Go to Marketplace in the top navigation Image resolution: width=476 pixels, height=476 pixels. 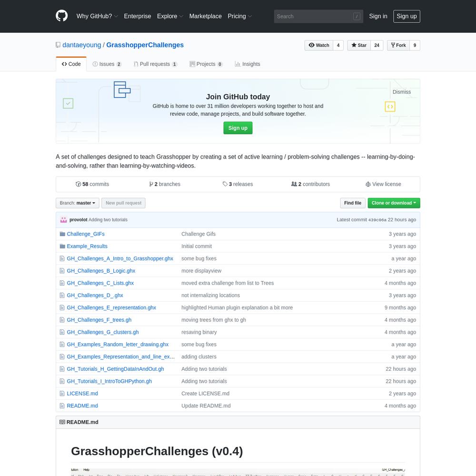pyautogui.click(x=206, y=16)
